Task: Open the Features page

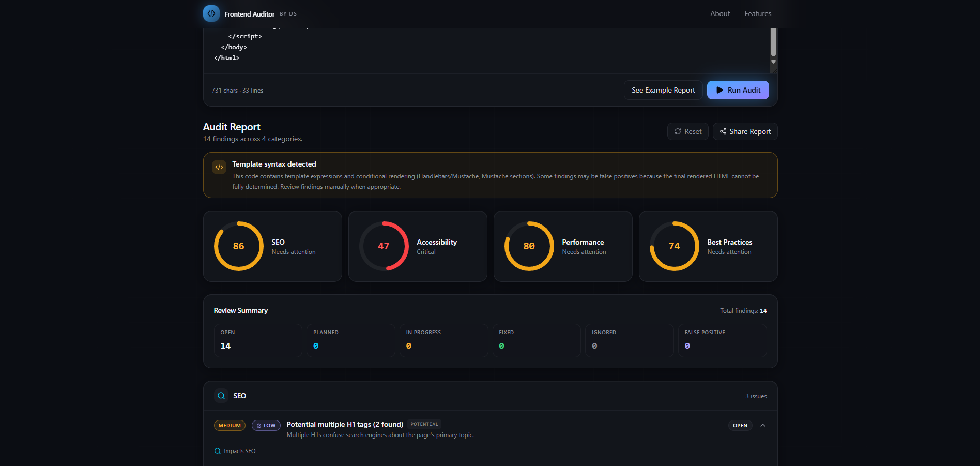Action: [758, 14]
